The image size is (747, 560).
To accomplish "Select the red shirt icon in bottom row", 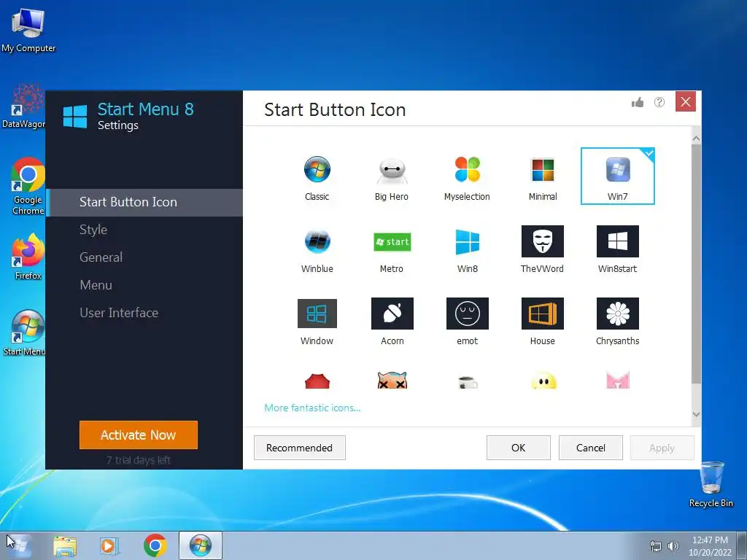I will [x=317, y=381].
